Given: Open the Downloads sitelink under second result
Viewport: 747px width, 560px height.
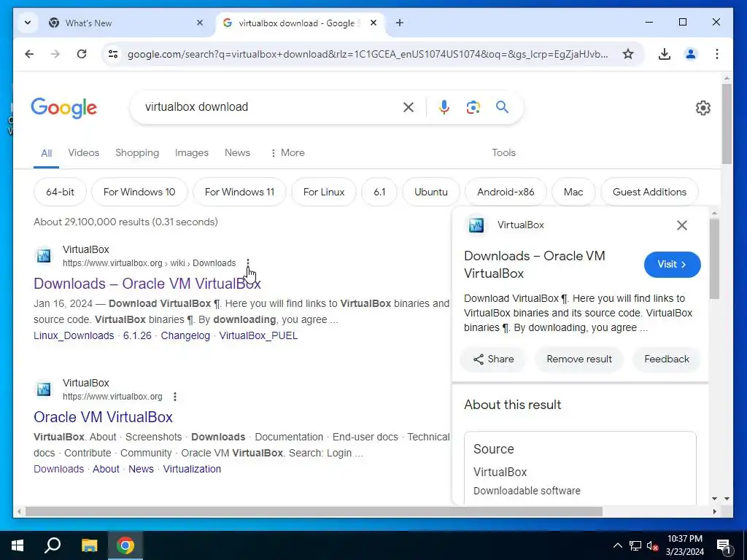Looking at the screenshot, I should click(x=58, y=469).
